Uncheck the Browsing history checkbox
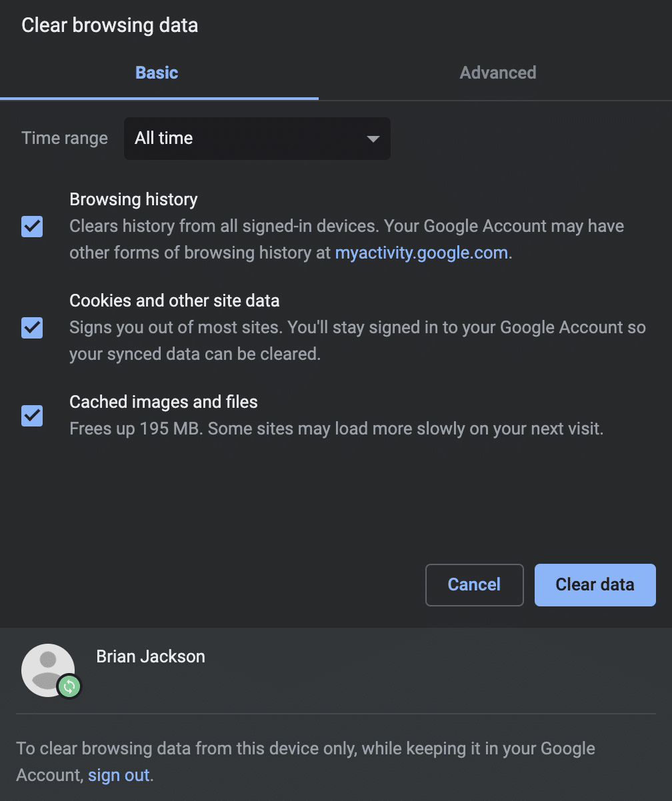This screenshot has width=672, height=801. pyautogui.click(x=31, y=227)
